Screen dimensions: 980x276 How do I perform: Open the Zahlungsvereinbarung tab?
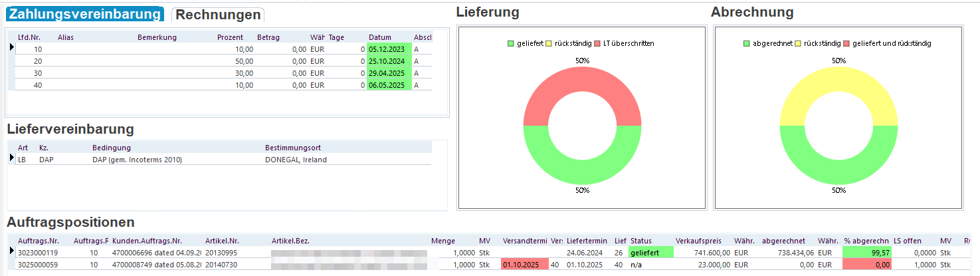pos(84,15)
